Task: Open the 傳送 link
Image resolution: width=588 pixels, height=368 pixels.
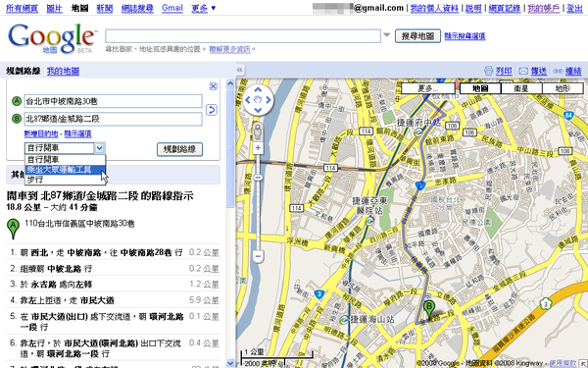Action: (x=538, y=71)
